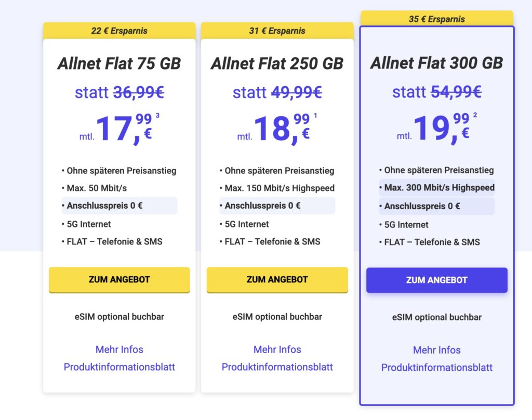This screenshot has height=420, width=532.
Task: Open Mehr Infos for the 250 GB plan
Action: click(277, 349)
